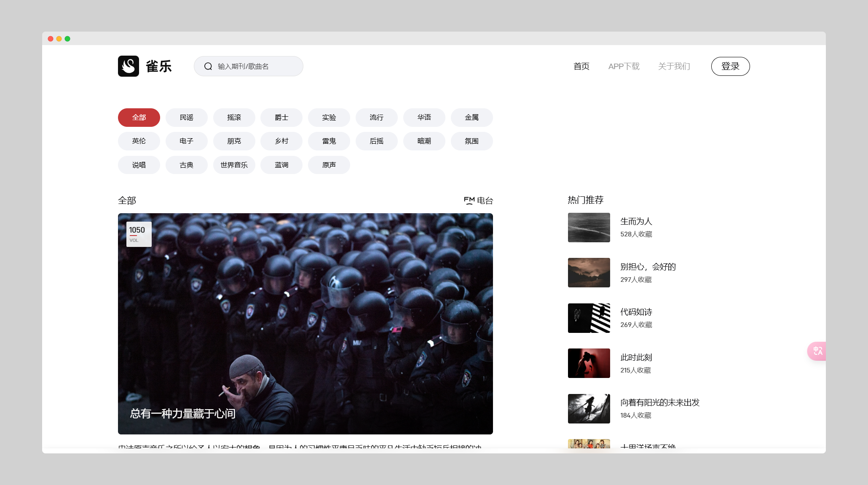Click the 热门推荐 section heading
The width and height of the screenshot is (868, 485).
[586, 200]
